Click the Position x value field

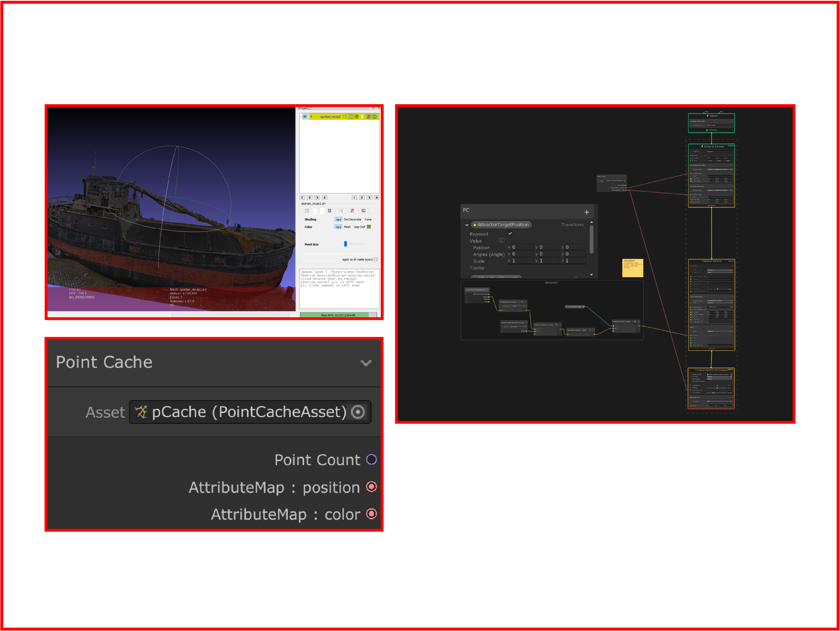click(x=522, y=247)
